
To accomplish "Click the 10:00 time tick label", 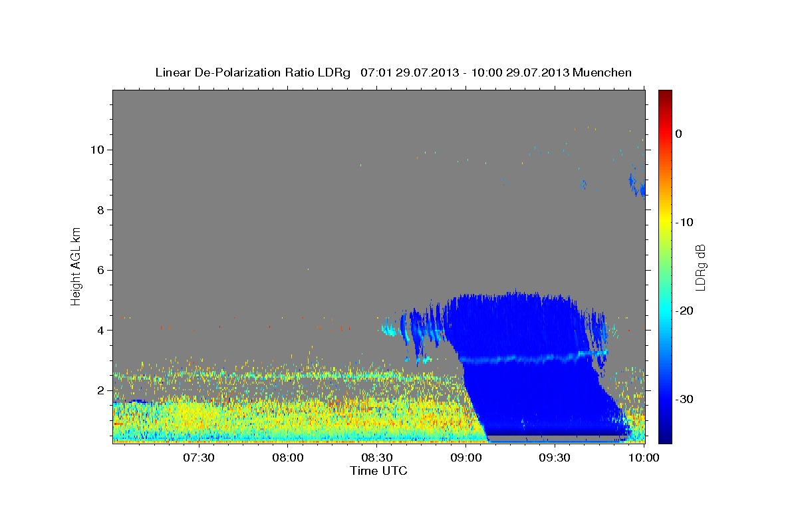I will point(644,458).
